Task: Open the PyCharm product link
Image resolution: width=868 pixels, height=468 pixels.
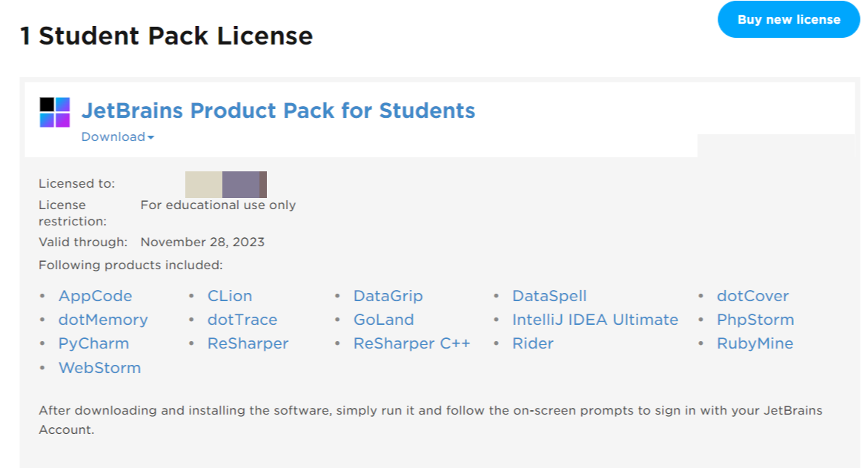Action: [x=93, y=343]
